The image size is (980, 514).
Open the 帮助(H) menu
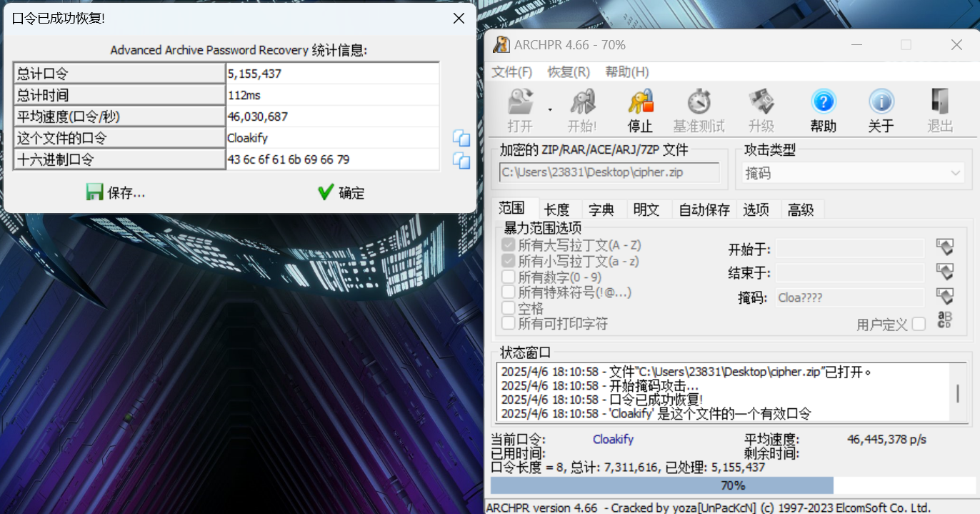click(x=627, y=72)
